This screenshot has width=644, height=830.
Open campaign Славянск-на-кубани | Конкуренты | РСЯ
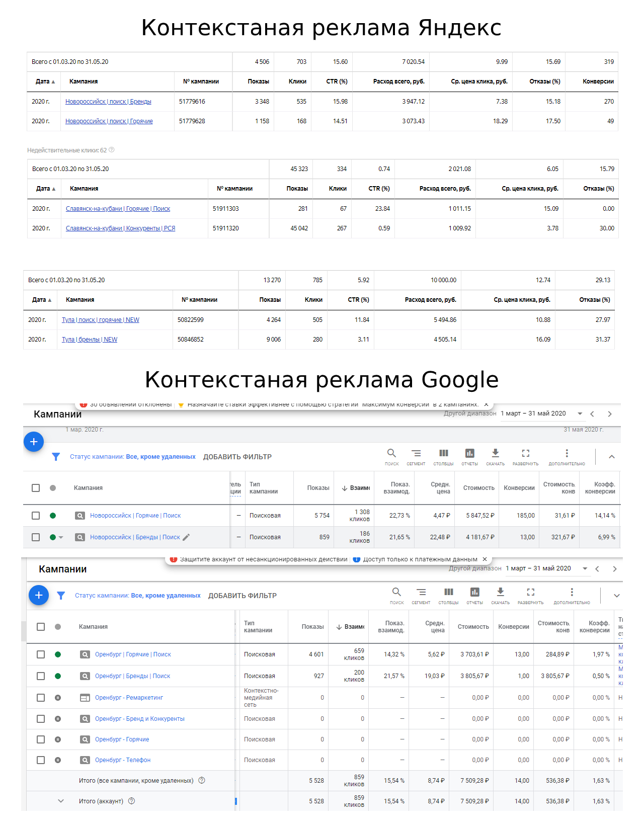tap(121, 228)
